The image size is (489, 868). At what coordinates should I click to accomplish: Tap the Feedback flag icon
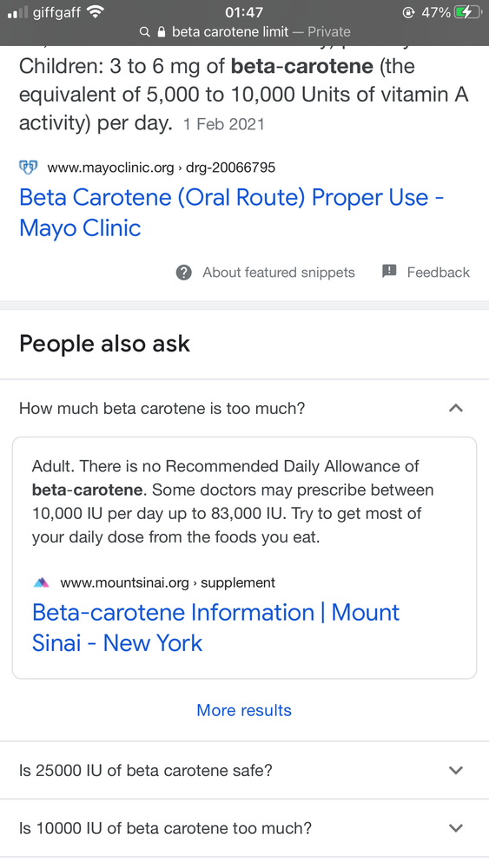coord(389,271)
